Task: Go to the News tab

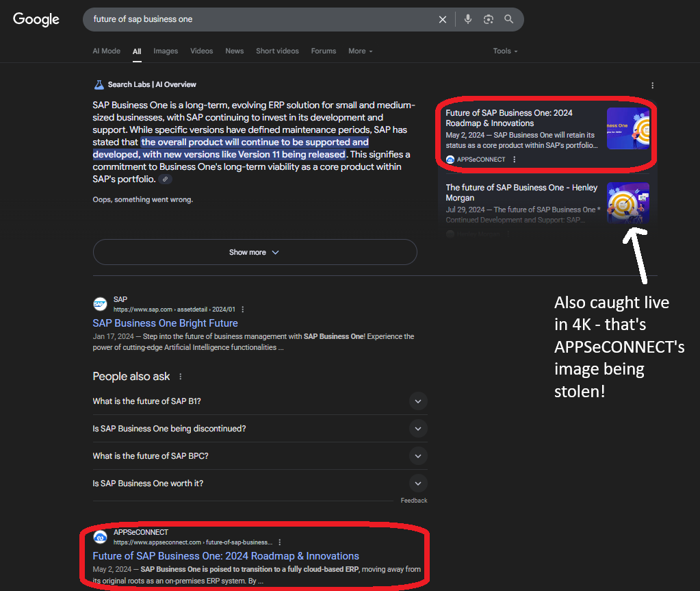Action: pos(235,51)
